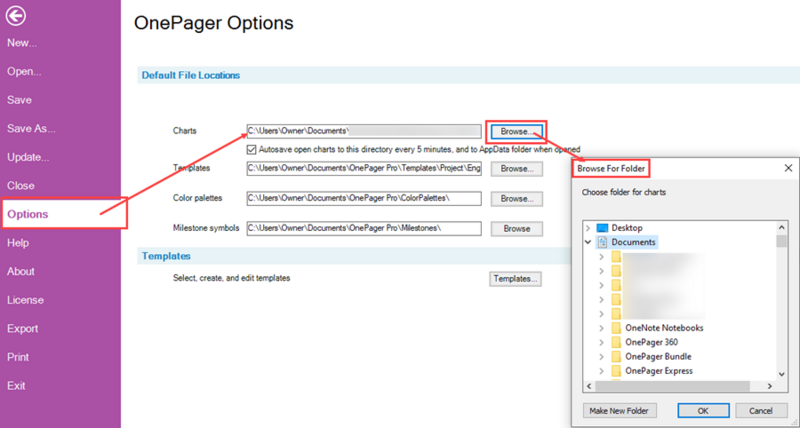Click Browse... next to Charts path
Viewport: 800px width, 428px height.
(x=517, y=132)
